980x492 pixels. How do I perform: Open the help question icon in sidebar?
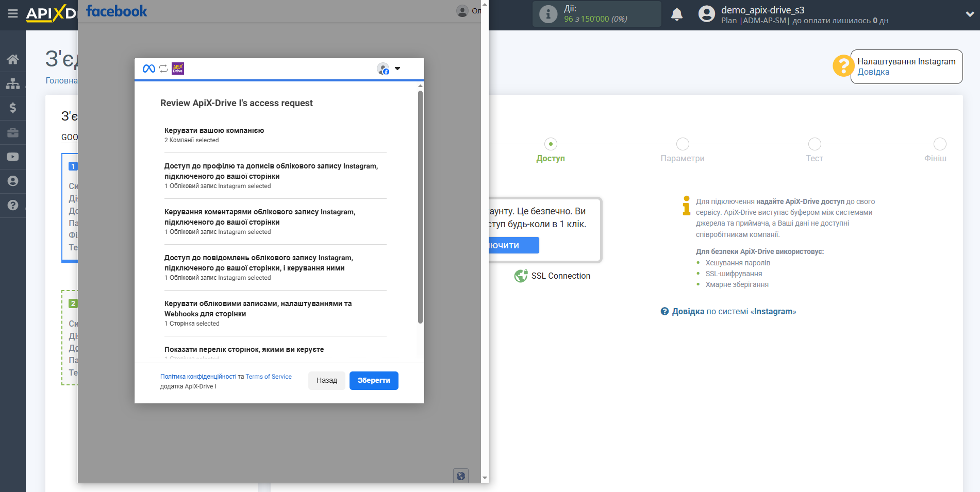tap(13, 205)
